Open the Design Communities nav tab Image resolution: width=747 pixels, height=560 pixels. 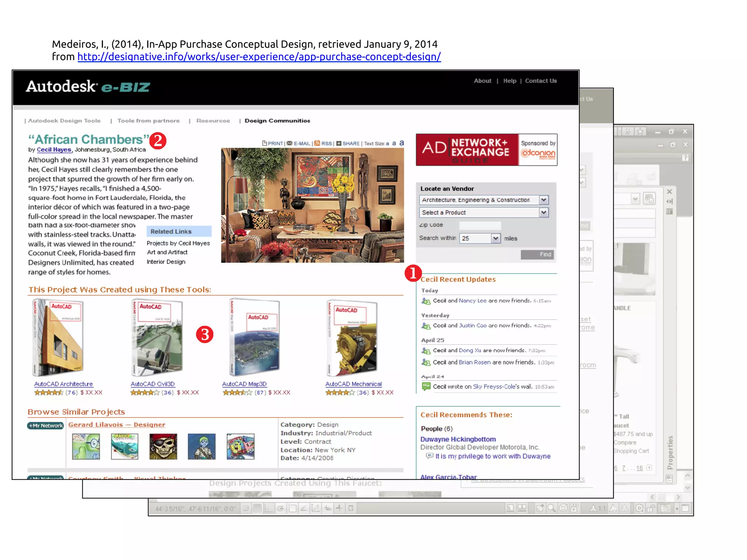pos(277,121)
